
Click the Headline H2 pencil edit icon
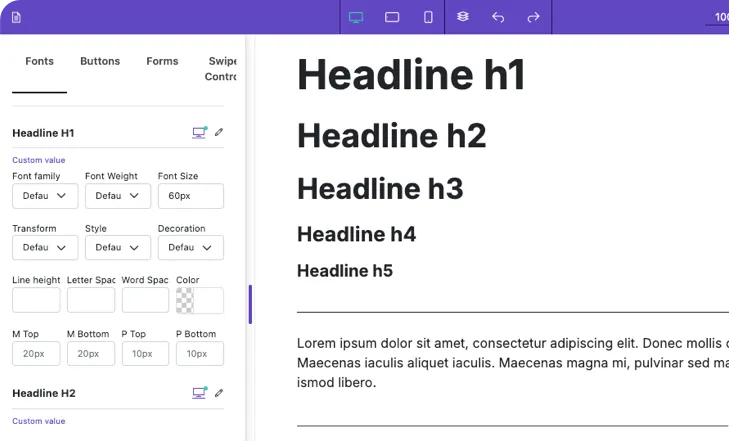(219, 393)
